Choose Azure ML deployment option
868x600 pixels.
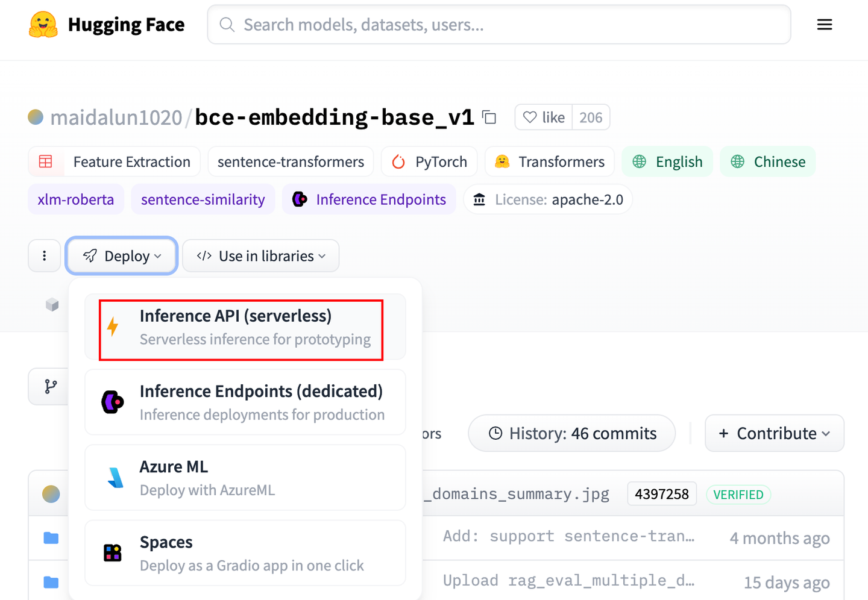coord(245,477)
